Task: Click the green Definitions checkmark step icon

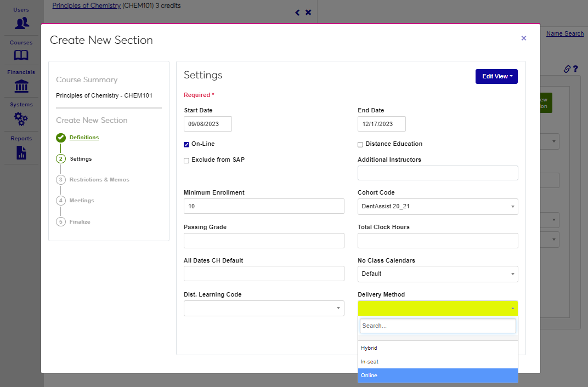Action: point(61,138)
